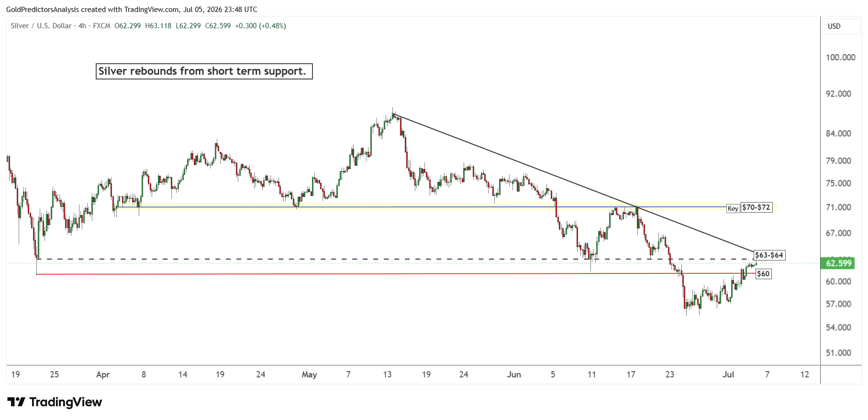Click the 100.000 price axis label
Screen dimensions: 868x420
[x=840, y=57]
